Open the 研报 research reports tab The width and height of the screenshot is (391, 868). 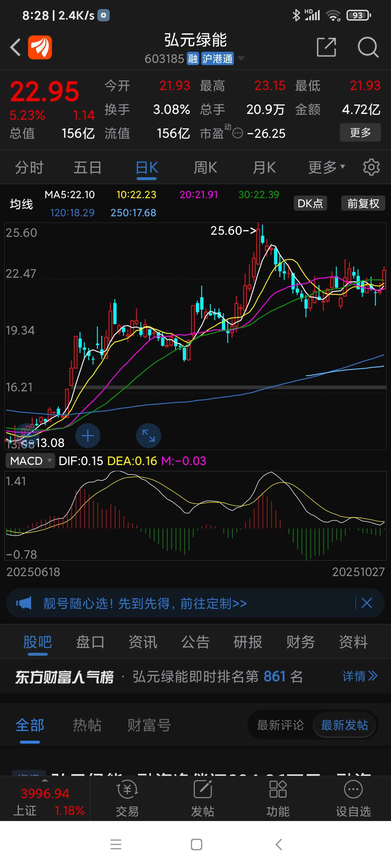[248, 642]
